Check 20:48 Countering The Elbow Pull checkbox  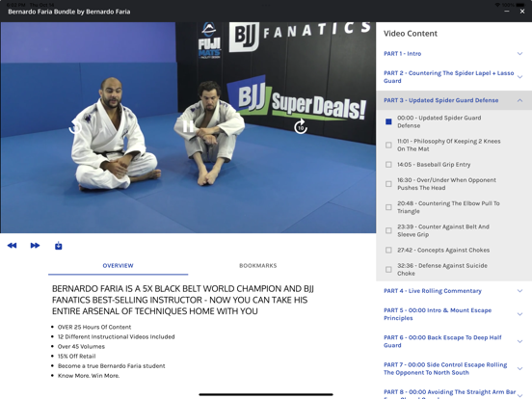(x=388, y=207)
